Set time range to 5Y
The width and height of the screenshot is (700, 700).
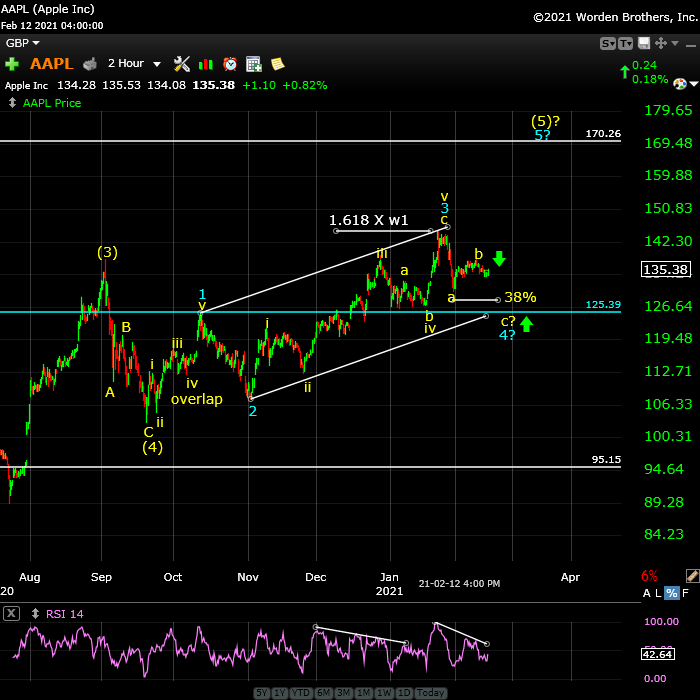click(x=262, y=693)
